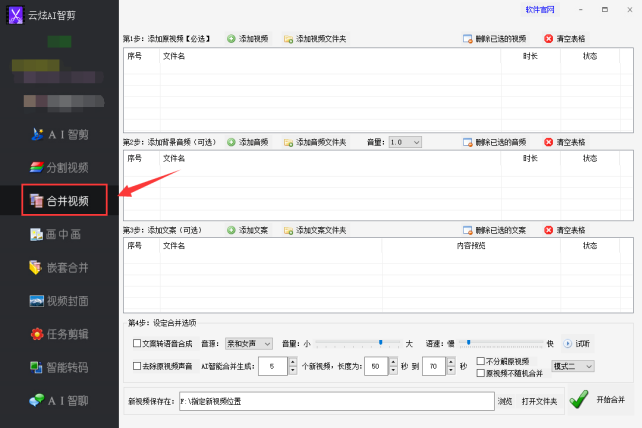Click the new video save path field
Image resolution: width=642 pixels, height=428 pixels.
click(337, 401)
